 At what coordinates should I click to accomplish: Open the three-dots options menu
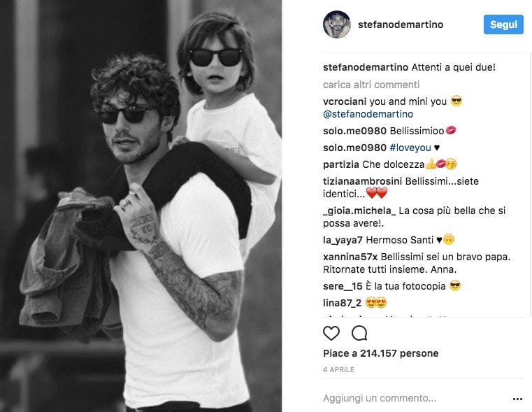coord(517,399)
